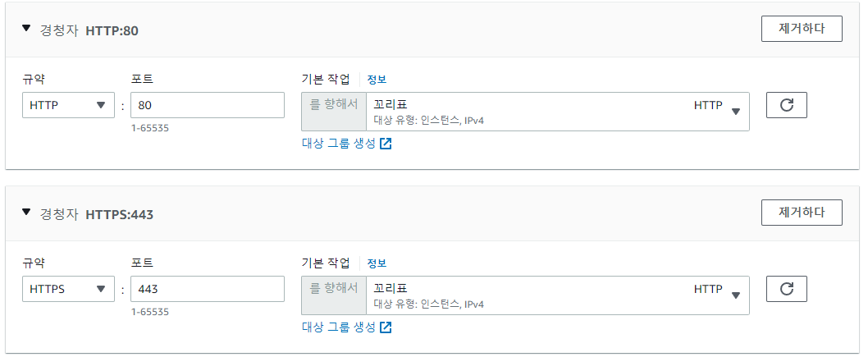868x357 pixels.
Task: Click 대상 그룹 생성 link under HTTPS:443
Action: click(339, 327)
